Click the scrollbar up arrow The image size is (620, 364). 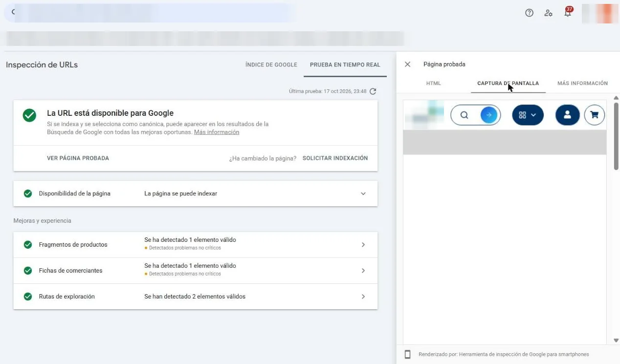pyautogui.click(x=616, y=98)
